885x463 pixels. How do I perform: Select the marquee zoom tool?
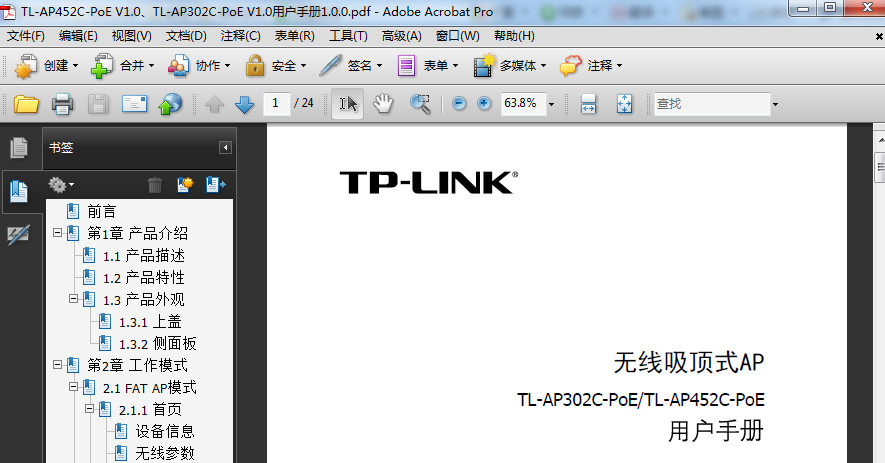click(420, 104)
